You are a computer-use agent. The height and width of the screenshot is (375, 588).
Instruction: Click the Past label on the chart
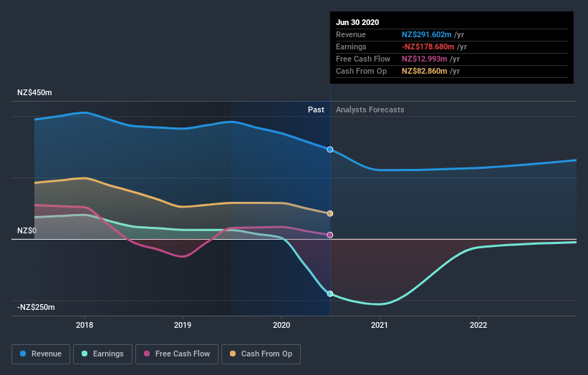pos(316,109)
